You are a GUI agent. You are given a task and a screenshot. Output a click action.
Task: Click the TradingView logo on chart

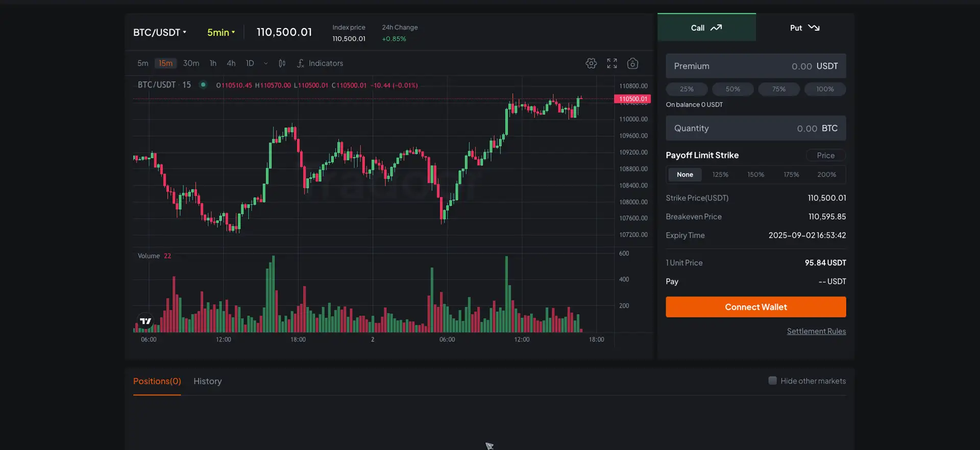(x=145, y=321)
